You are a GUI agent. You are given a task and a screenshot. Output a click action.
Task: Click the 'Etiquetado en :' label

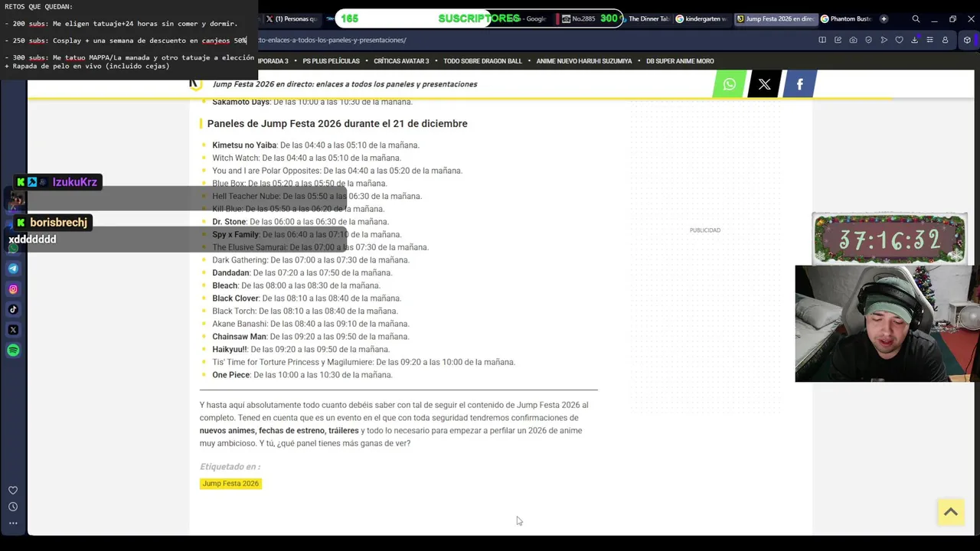(x=230, y=467)
